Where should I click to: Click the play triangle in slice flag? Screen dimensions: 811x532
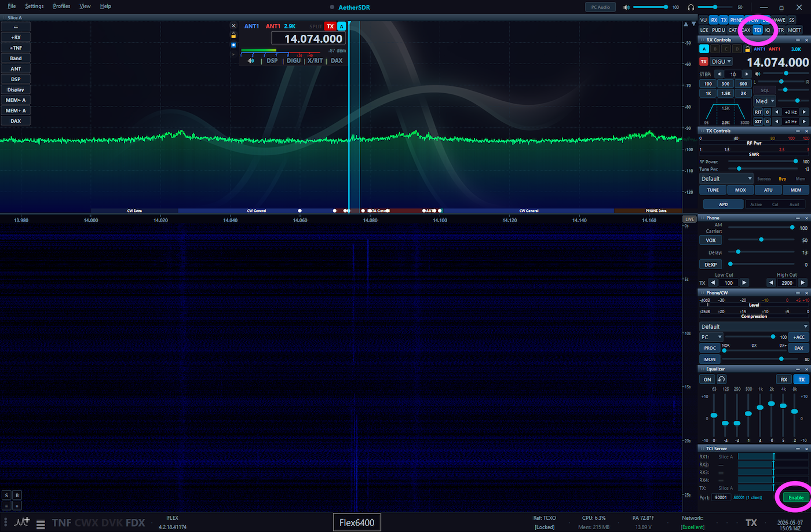click(233, 54)
